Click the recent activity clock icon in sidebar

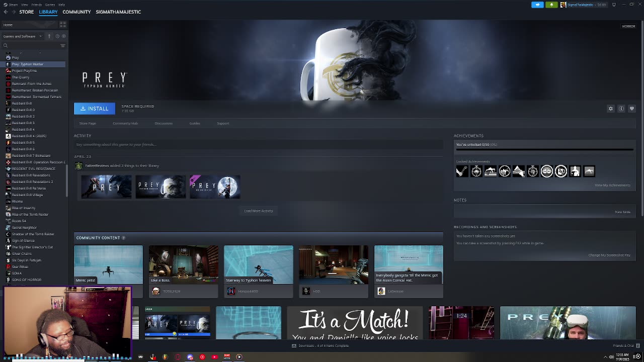(57, 36)
